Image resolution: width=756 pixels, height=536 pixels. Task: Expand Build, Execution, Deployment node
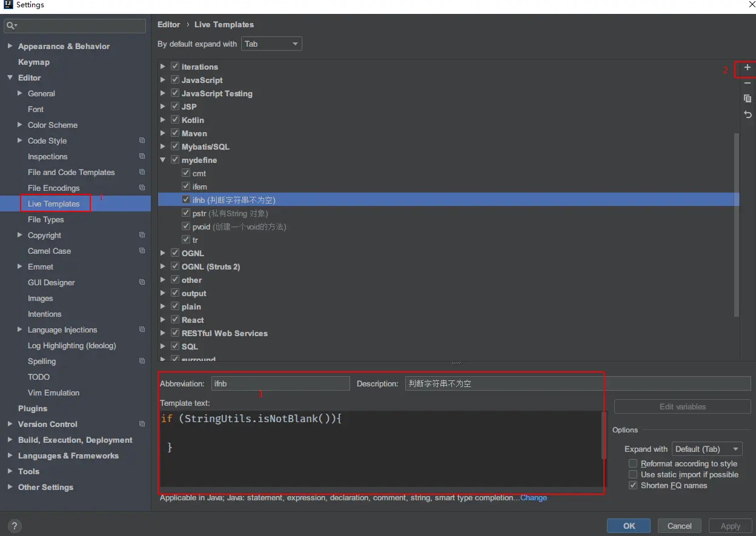[10, 440]
